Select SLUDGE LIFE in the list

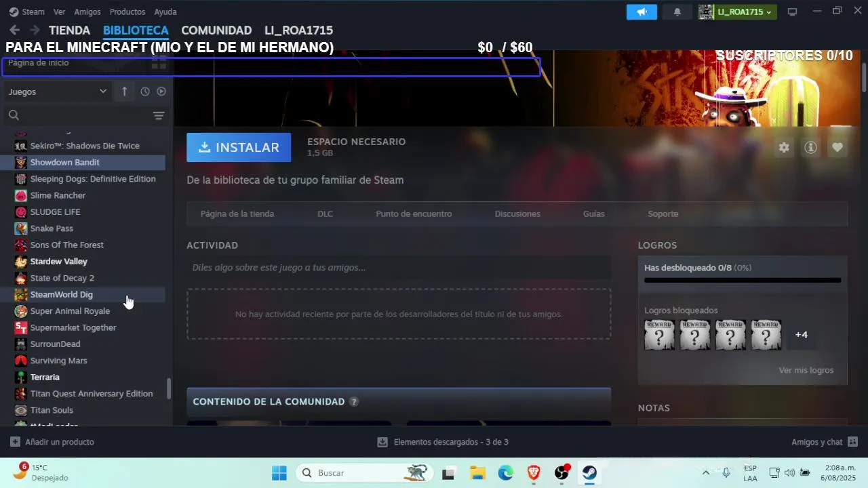click(x=55, y=211)
